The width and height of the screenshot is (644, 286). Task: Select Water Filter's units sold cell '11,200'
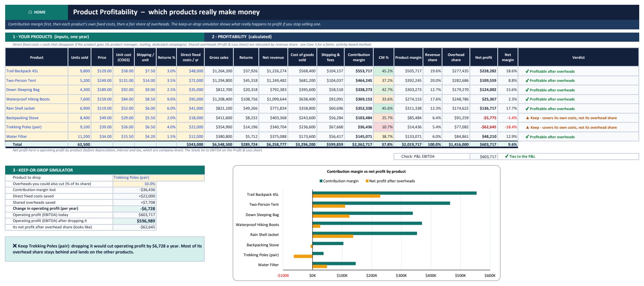[x=80, y=137]
